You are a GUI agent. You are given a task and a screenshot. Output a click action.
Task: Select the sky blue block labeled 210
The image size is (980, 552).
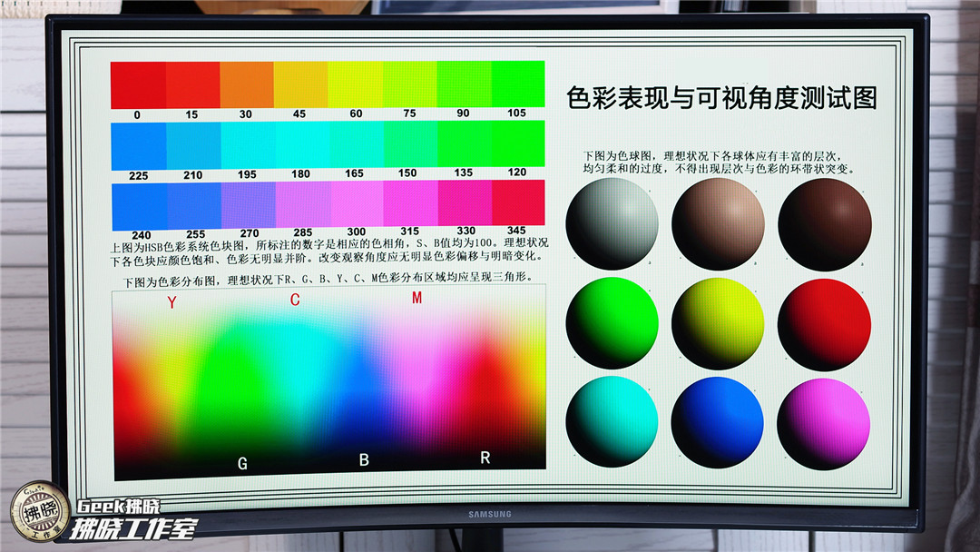pyautogui.click(x=194, y=145)
